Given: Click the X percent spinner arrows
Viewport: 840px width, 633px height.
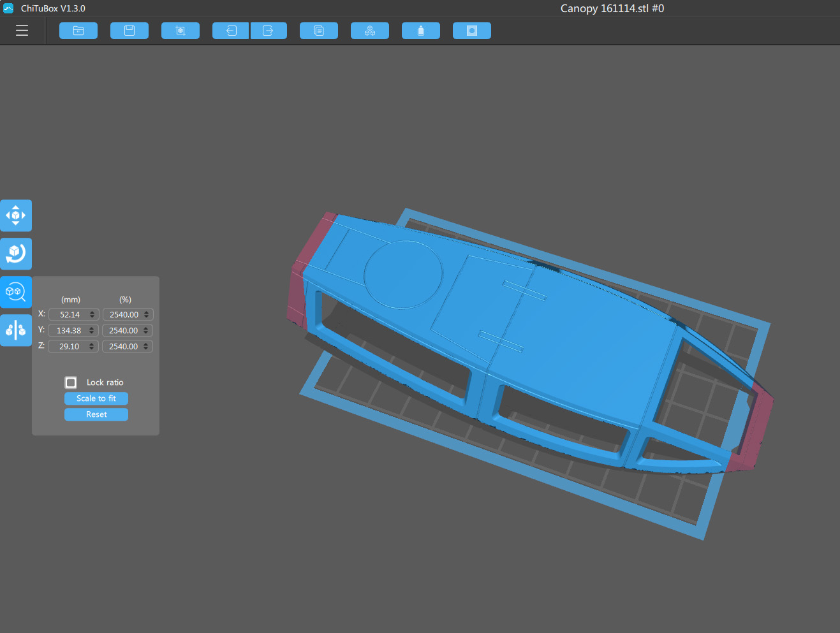Looking at the screenshot, I should coord(147,314).
